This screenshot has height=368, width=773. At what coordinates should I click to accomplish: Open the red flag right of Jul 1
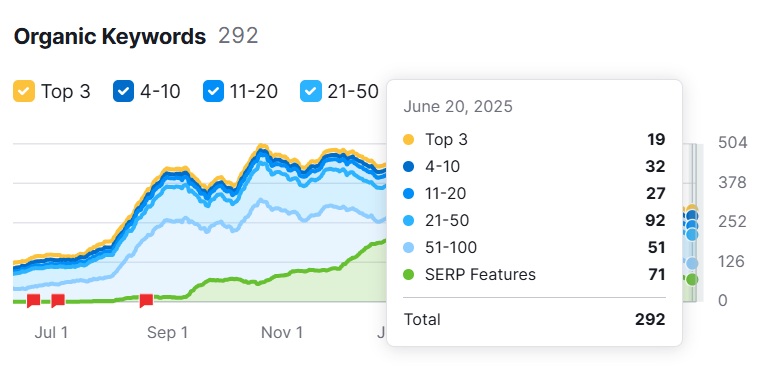(x=58, y=300)
